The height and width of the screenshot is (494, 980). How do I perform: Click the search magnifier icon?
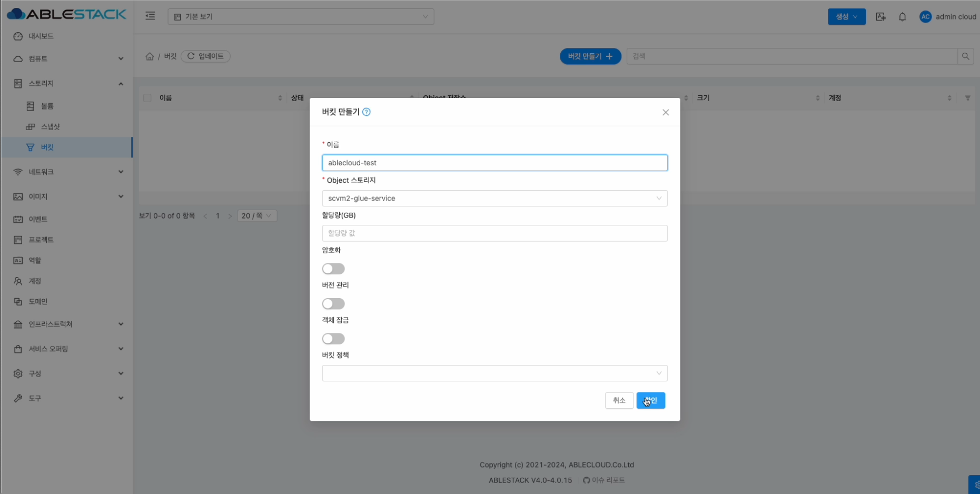pos(965,56)
